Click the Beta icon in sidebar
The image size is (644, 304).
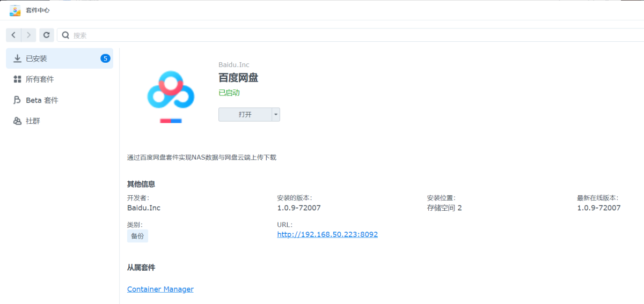17,100
